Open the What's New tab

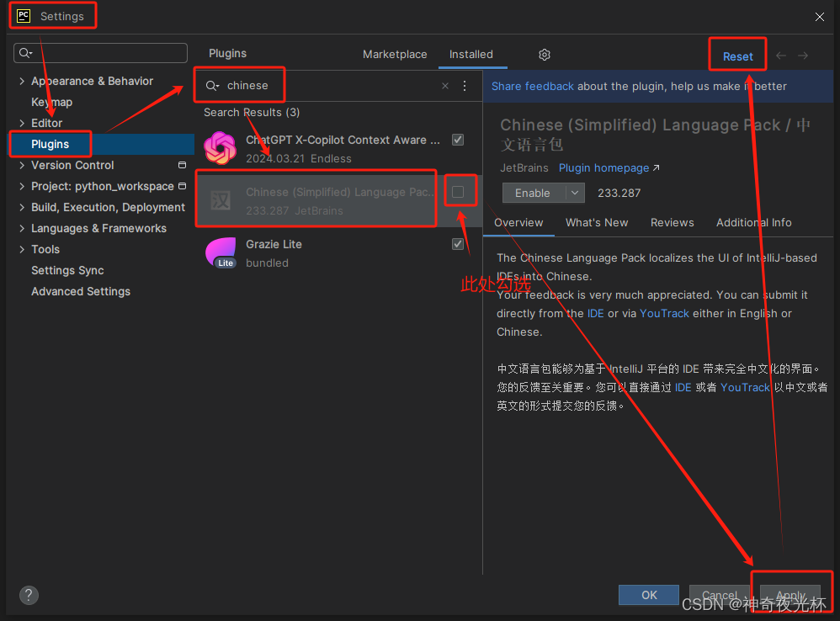(597, 222)
